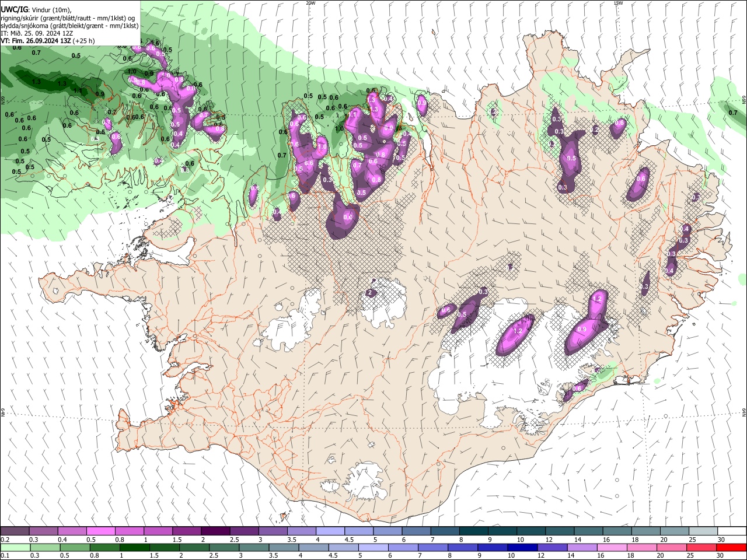Click the bottom-row 0.3 light green swatch
The image size is (747, 560).
(45, 548)
